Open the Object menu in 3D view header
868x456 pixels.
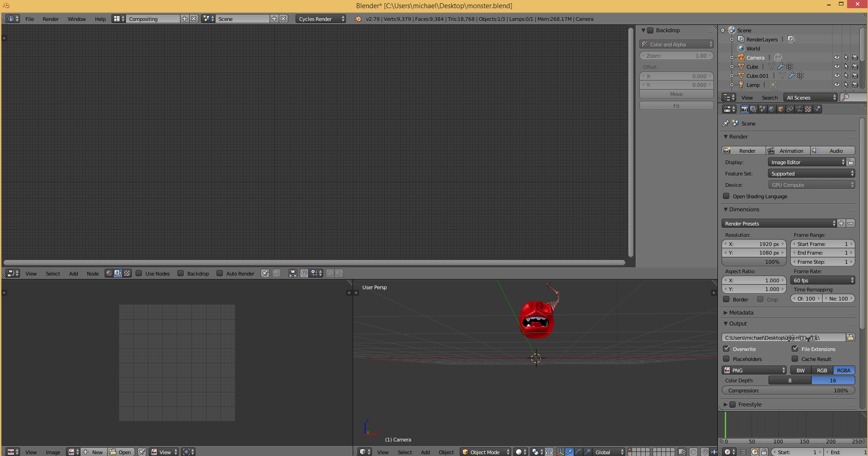tap(446, 452)
